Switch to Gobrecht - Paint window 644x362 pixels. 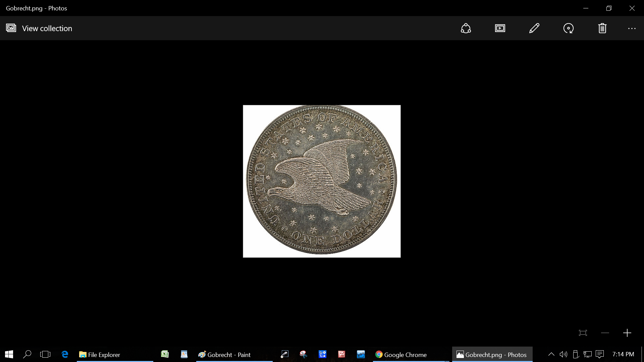click(x=224, y=355)
